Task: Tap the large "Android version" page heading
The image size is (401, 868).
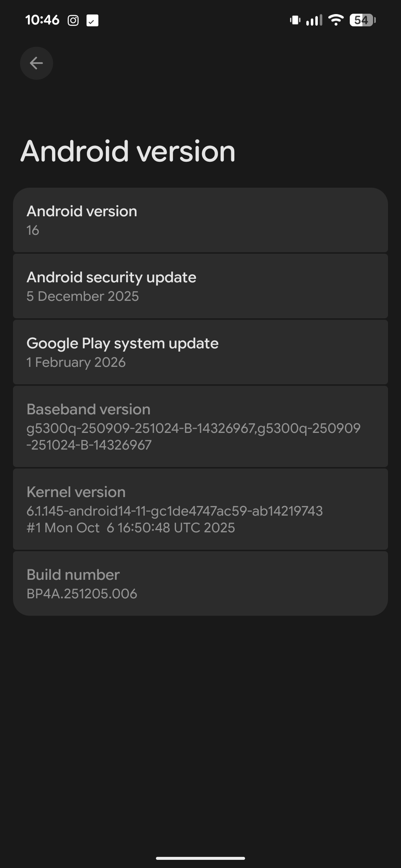Action: (128, 151)
